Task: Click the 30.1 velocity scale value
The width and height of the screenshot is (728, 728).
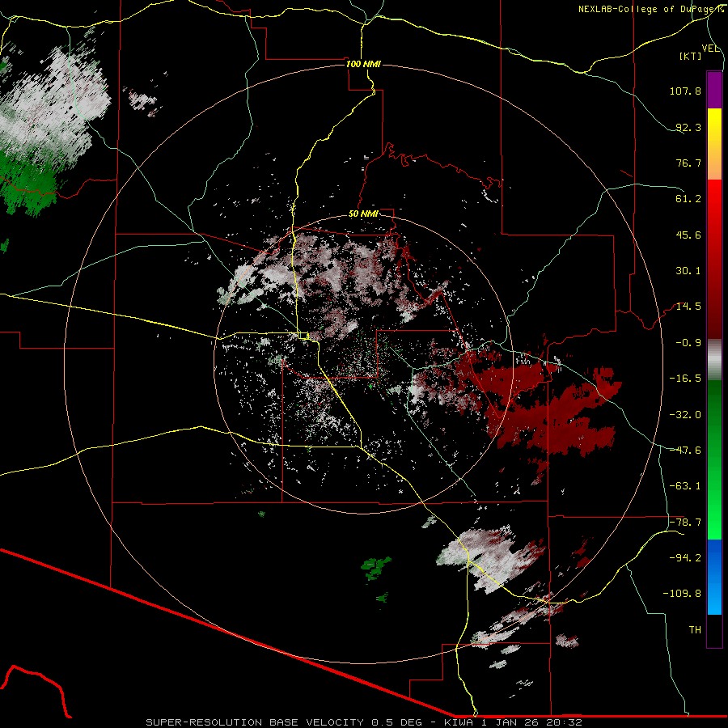Action: (x=688, y=271)
